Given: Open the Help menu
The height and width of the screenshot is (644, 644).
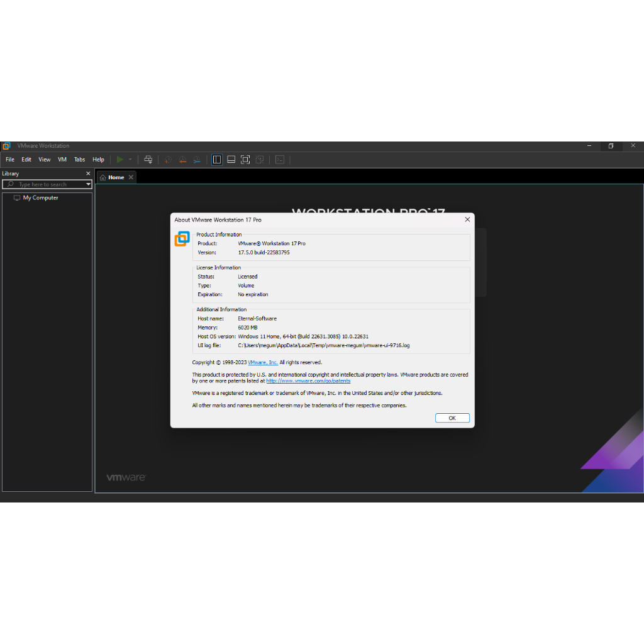Looking at the screenshot, I should pos(98,159).
